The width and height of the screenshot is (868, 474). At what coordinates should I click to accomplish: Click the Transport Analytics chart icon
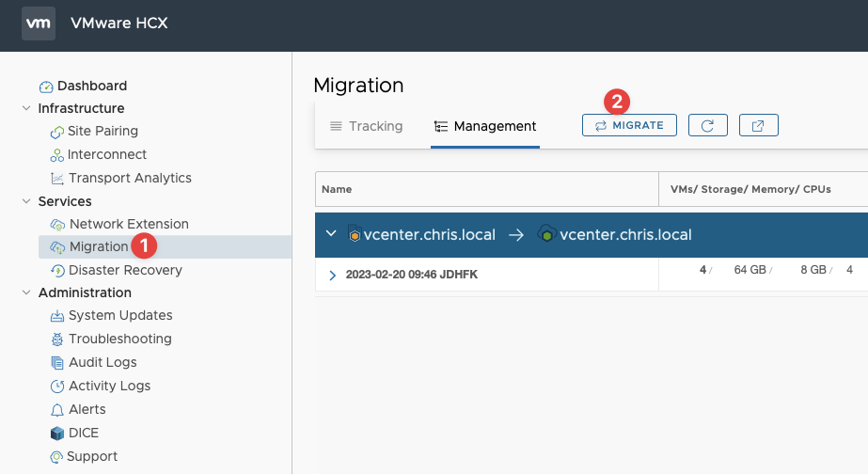(x=57, y=179)
